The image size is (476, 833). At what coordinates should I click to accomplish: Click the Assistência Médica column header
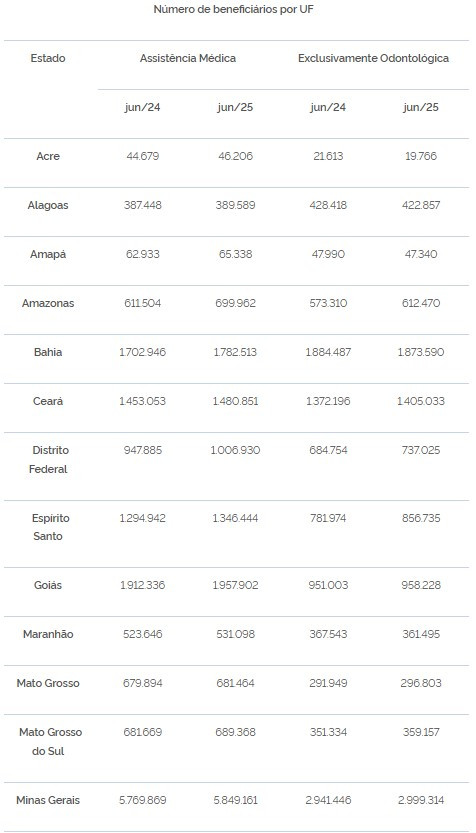[188, 58]
